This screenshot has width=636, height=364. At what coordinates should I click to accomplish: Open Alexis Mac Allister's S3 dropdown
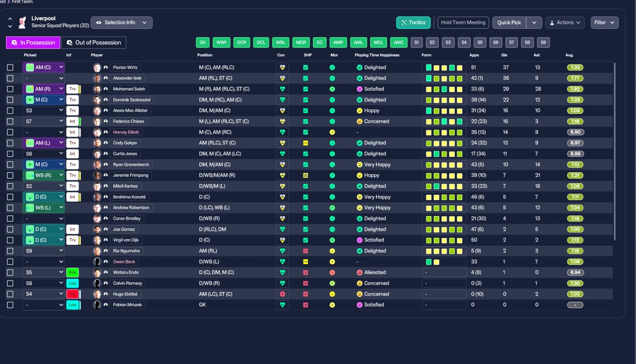pyautogui.click(x=44, y=111)
